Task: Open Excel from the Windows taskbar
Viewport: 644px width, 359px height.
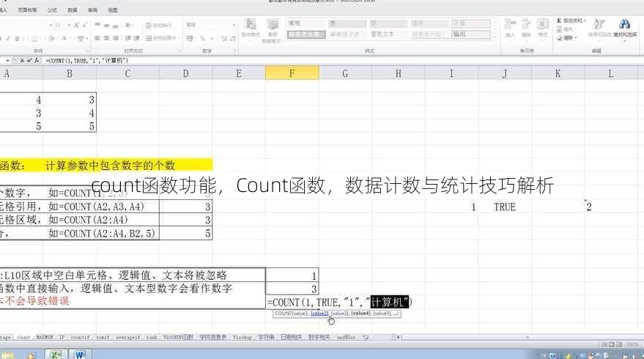Action: tap(56, 354)
